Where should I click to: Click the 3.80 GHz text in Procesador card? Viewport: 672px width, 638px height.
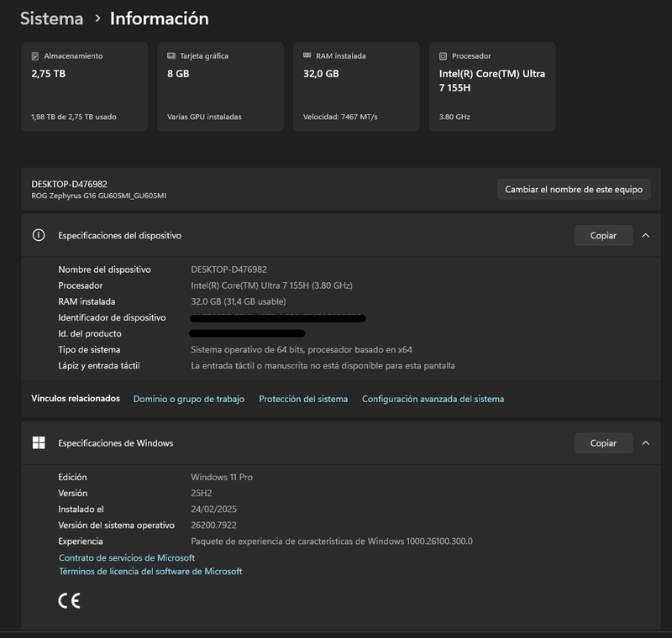coord(454,117)
